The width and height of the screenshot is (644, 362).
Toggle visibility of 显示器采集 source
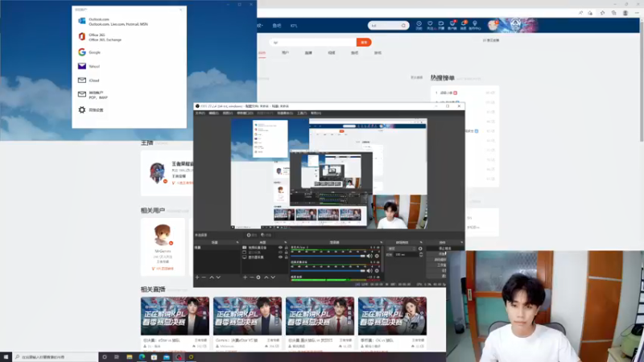280,257
